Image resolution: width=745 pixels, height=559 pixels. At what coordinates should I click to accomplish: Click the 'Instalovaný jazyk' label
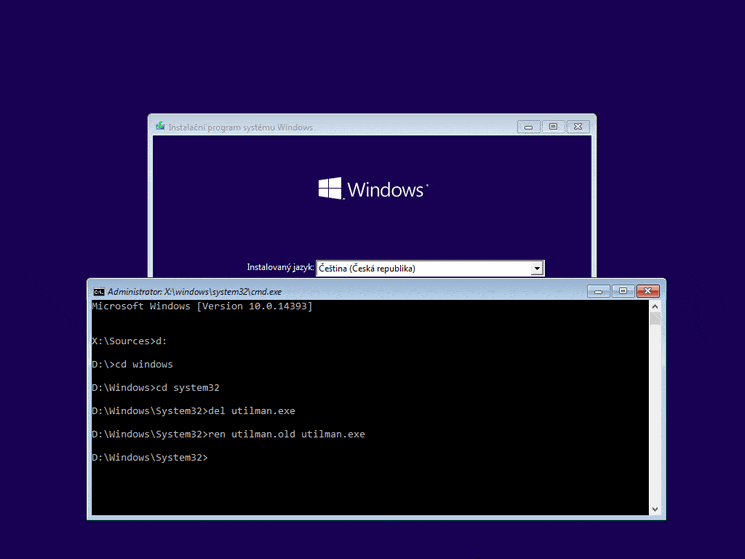click(280, 268)
